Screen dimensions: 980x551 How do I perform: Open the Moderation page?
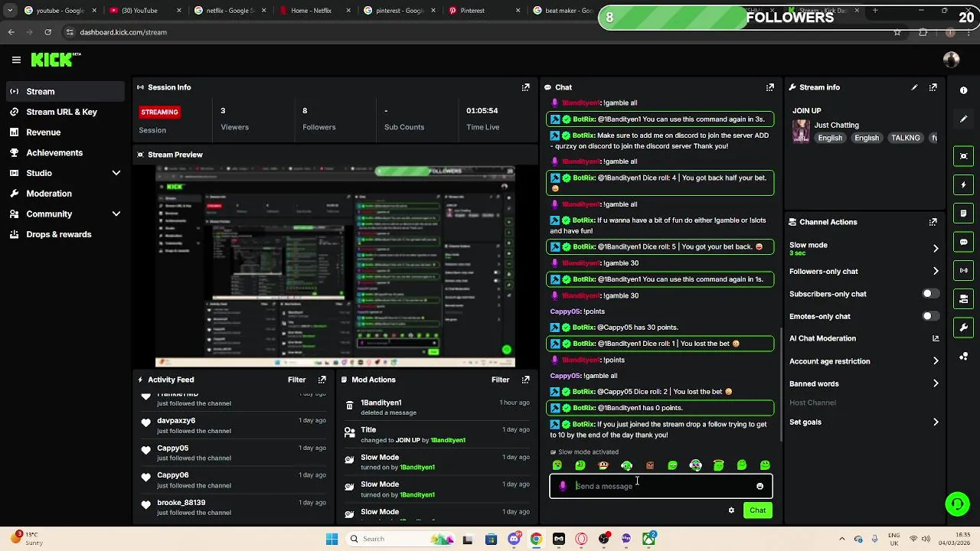click(64, 194)
